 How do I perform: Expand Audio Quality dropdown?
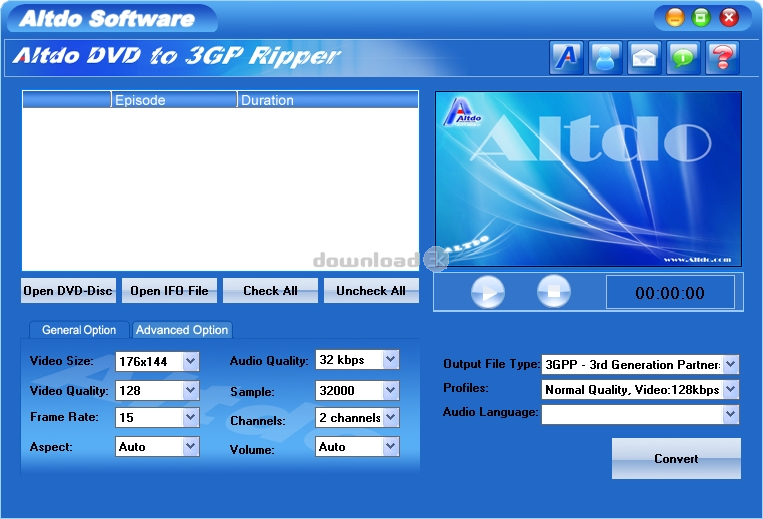point(391,360)
